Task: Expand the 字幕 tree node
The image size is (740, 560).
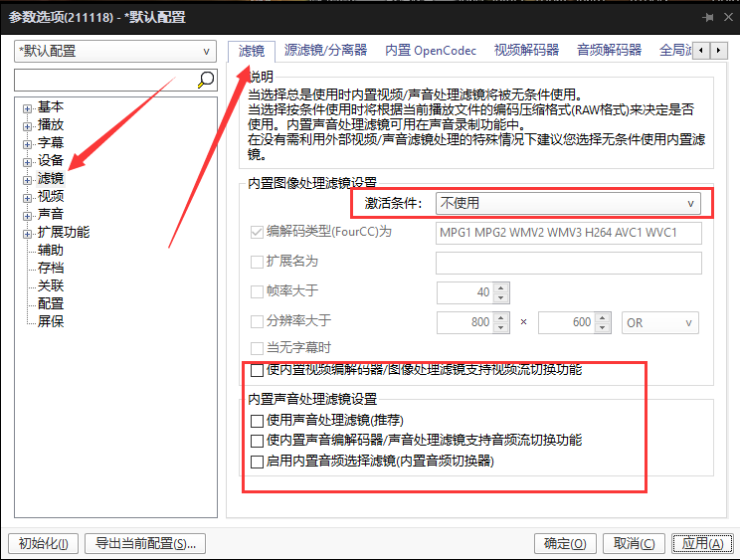Action: tap(27, 144)
